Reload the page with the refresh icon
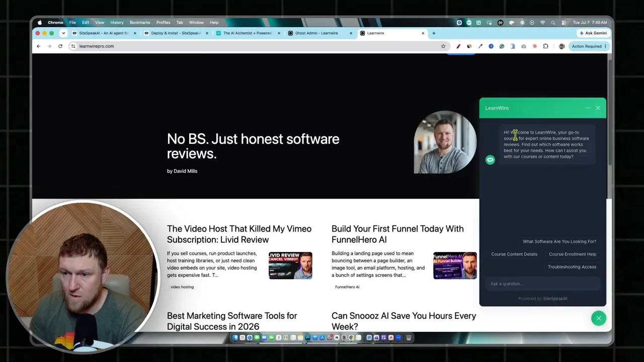 [x=60, y=46]
